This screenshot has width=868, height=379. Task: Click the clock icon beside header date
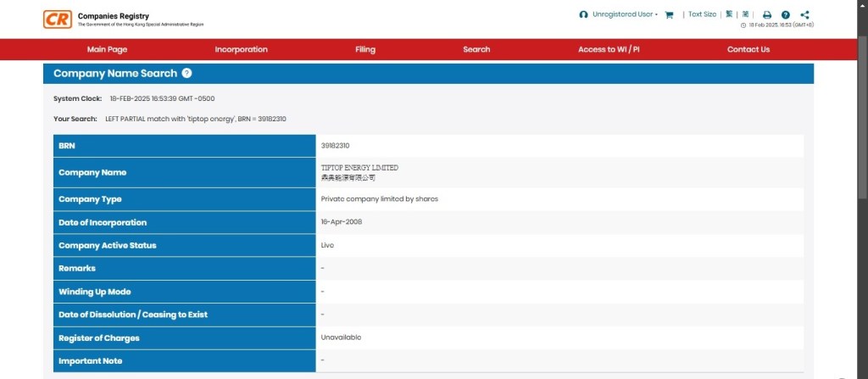(743, 25)
